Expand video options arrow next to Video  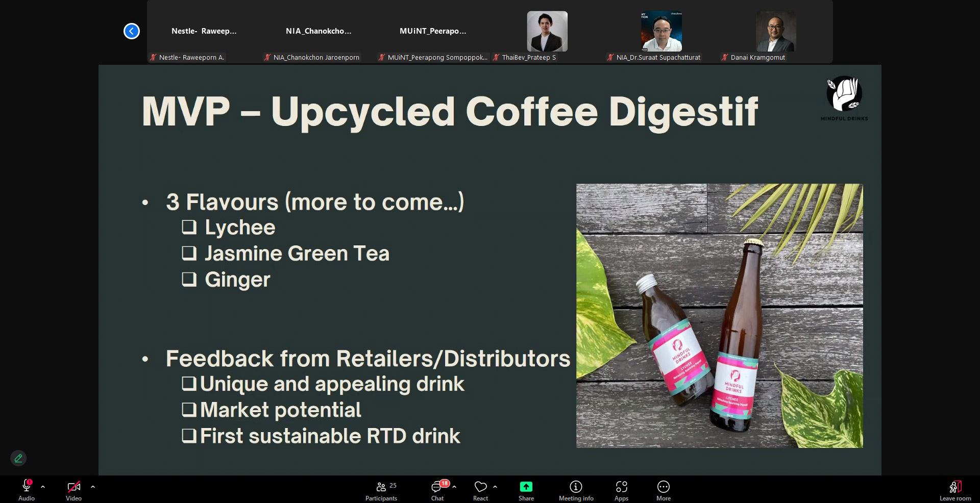coord(93,487)
